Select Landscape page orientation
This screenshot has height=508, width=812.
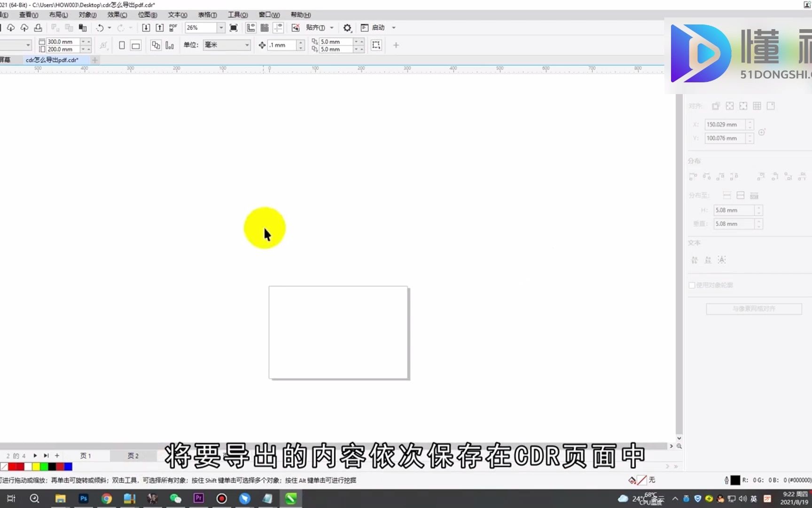tap(136, 45)
